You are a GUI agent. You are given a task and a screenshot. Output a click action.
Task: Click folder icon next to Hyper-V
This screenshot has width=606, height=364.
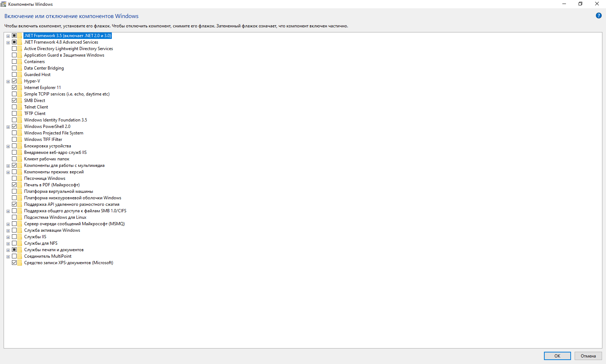pyautogui.click(x=20, y=81)
